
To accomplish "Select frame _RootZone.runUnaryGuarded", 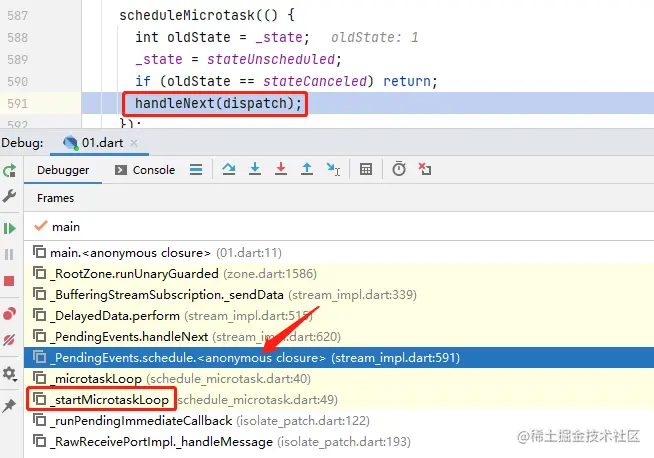I will (x=339, y=274).
